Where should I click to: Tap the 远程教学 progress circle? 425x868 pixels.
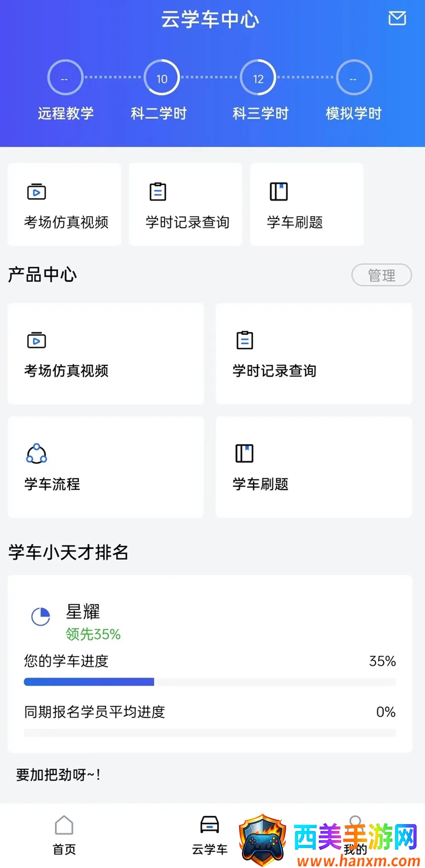click(65, 78)
